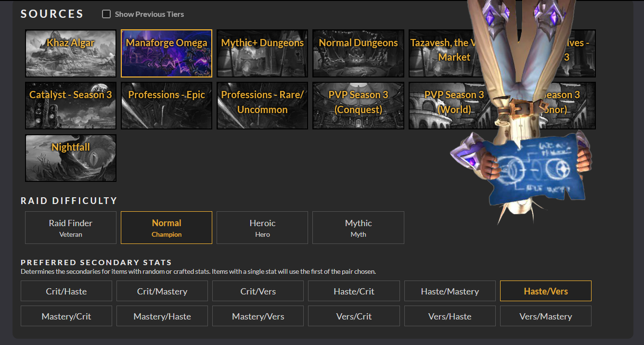Set raid difficulty to Raid Finder
The image size is (644, 345).
click(x=71, y=228)
